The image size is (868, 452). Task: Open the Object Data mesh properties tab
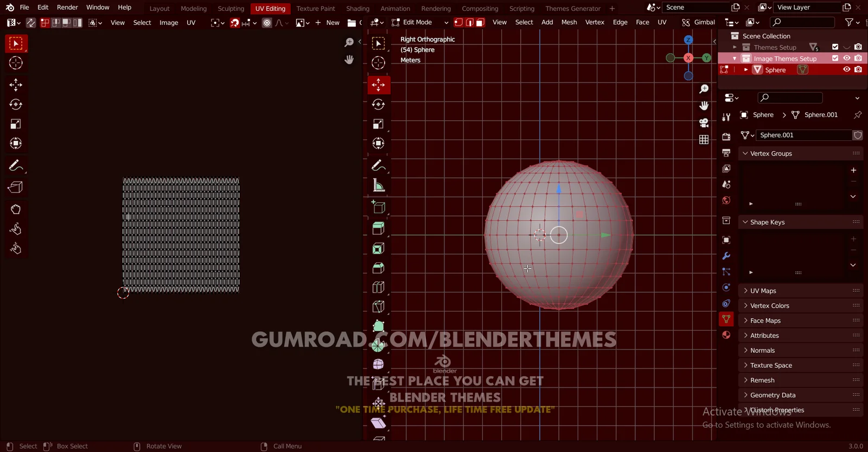tap(726, 319)
